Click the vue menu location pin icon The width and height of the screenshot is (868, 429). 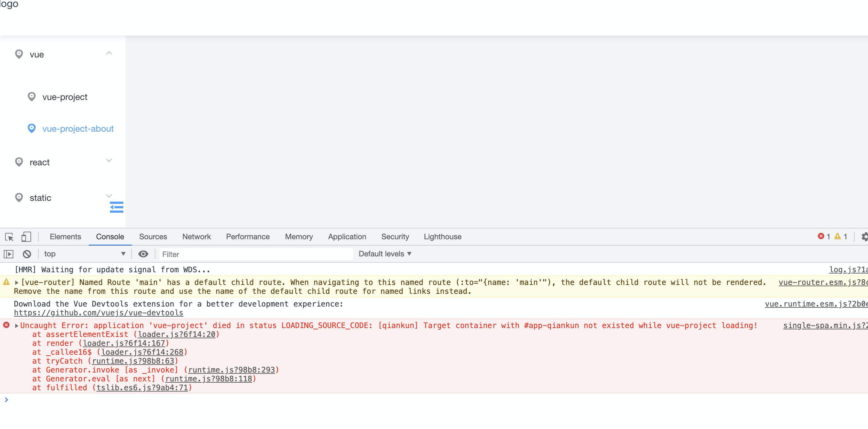pos(19,54)
